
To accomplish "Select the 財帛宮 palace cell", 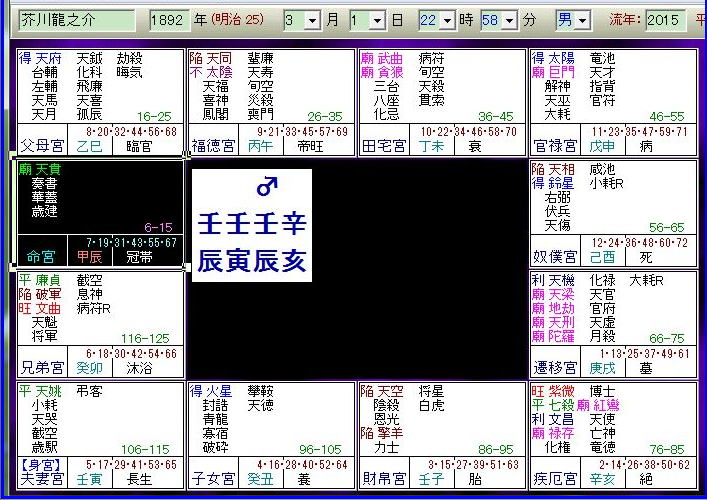I will coord(441,434).
